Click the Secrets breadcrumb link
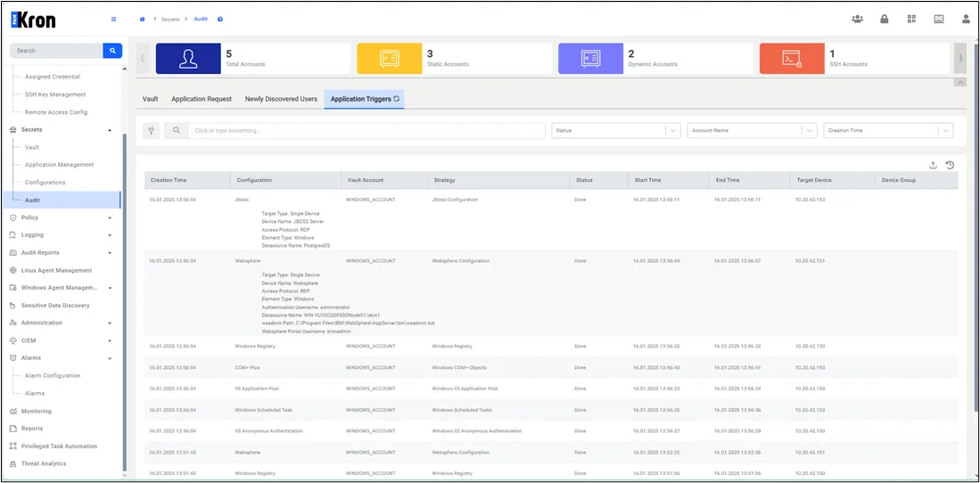Image resolution: width=980 pixels, height=483 pixels. (x=170, y=20)
